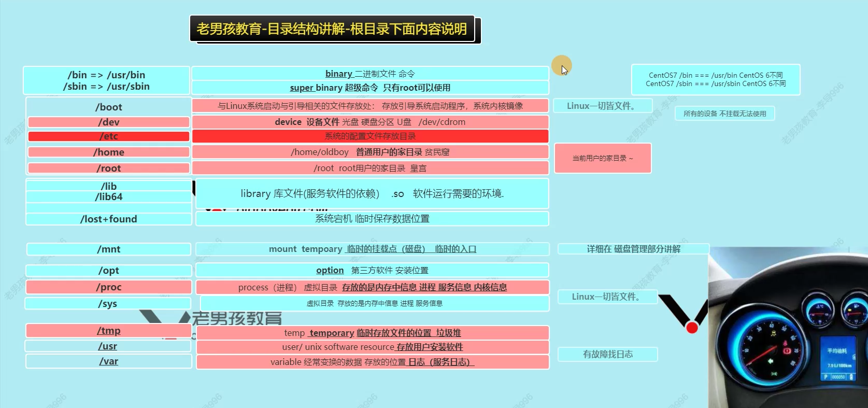Click 'super binary 超级命令 只有root可以使用' description
Image resolution: width=868 pixels, height=408 pixels.
(x=370, y=88)
